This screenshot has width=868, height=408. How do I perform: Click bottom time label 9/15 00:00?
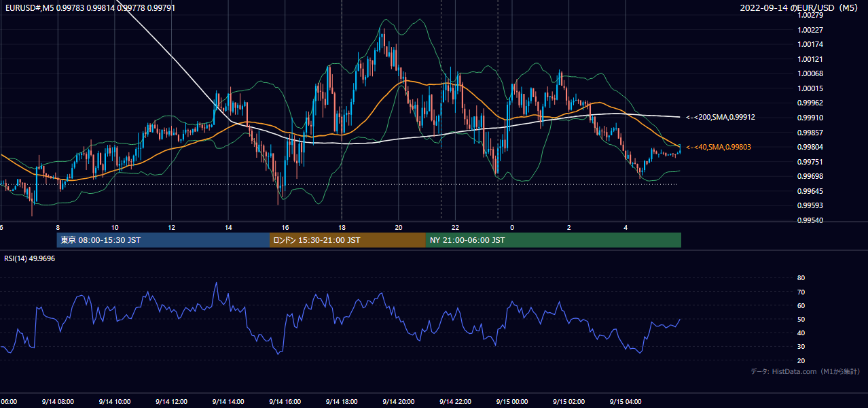coord(512,401)
